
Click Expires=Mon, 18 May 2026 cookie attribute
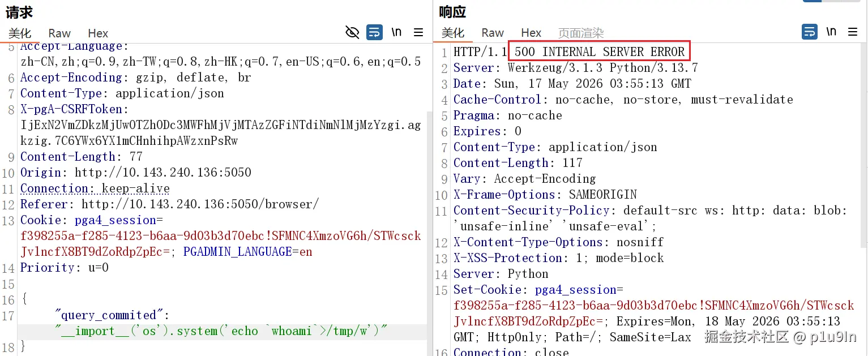pyautogui.click(x=728, y=321)
